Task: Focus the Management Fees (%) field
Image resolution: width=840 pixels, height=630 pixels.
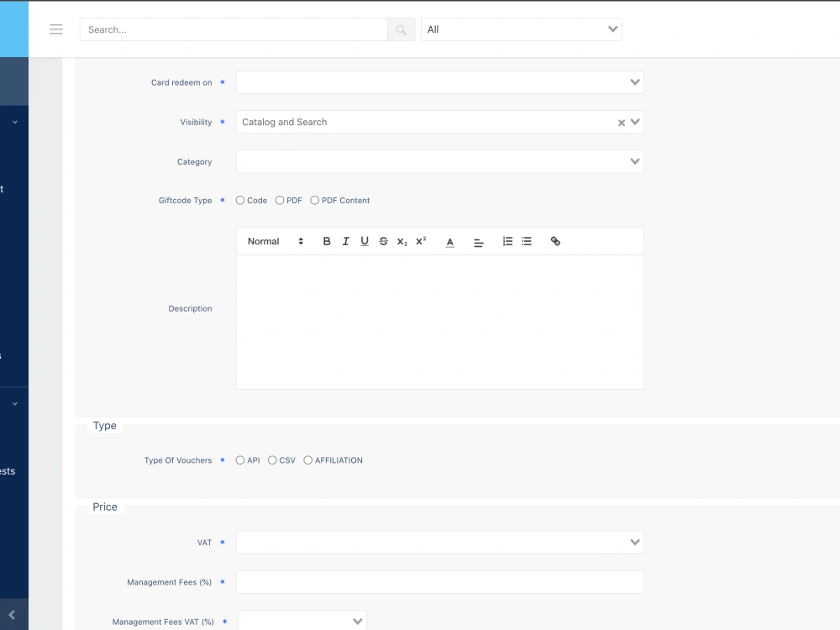Action: click(440, 582)
